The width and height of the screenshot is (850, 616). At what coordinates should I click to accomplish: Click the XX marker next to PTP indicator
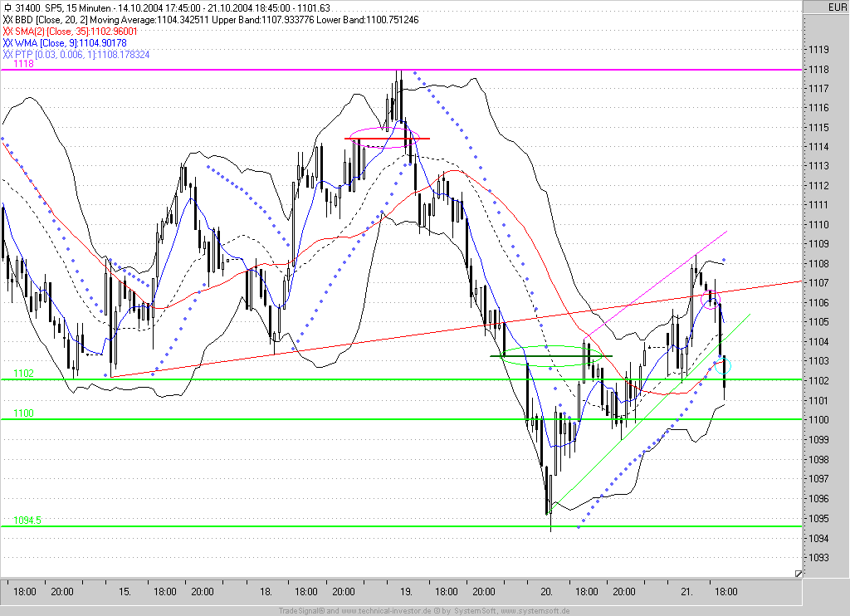[x=7, y=55]
